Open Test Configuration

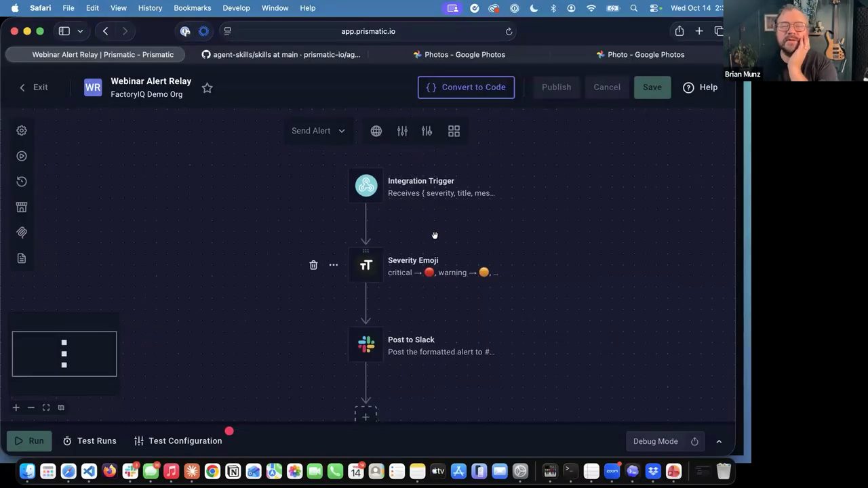[x=178, y=441]
